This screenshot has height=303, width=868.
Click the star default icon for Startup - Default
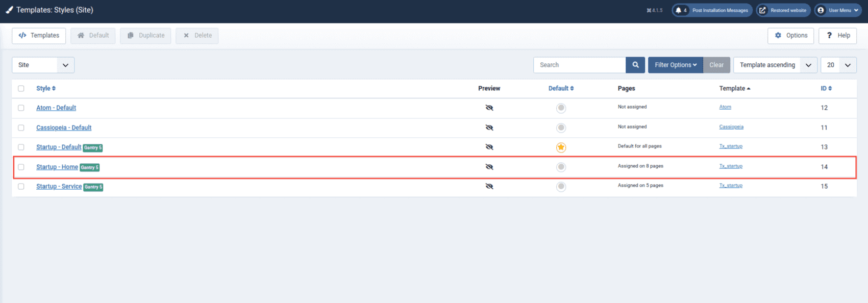[x=561, y=147]
